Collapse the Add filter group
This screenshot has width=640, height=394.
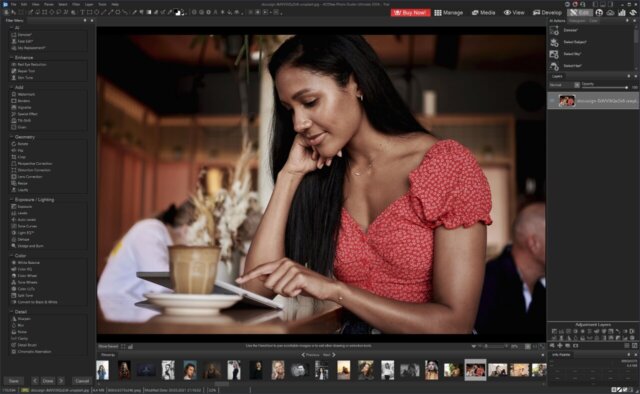pyautogui.click(x=11, y=87)
